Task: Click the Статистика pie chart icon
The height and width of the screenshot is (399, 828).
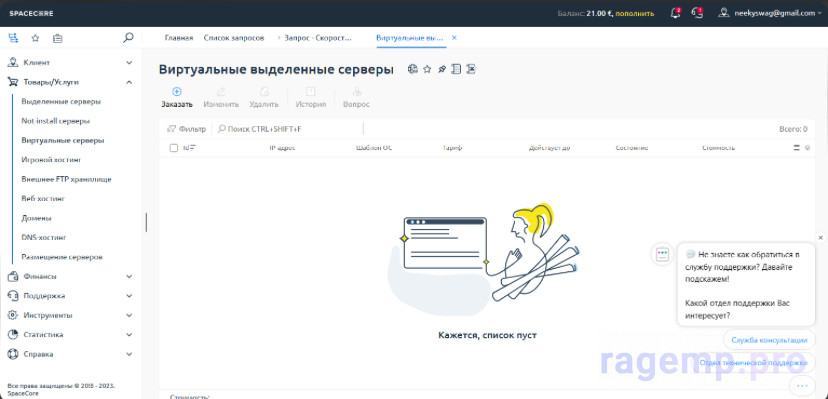Action: click(13, 335)
